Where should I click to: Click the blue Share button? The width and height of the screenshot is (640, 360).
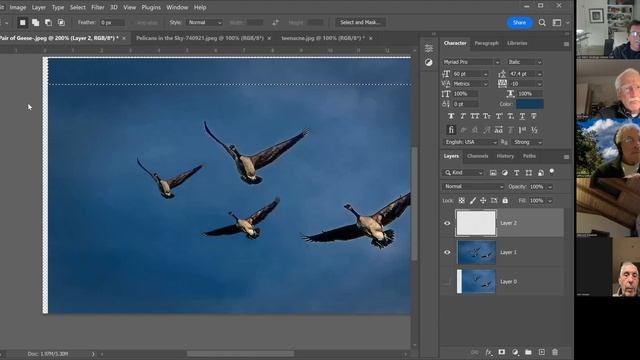[519, 22]
